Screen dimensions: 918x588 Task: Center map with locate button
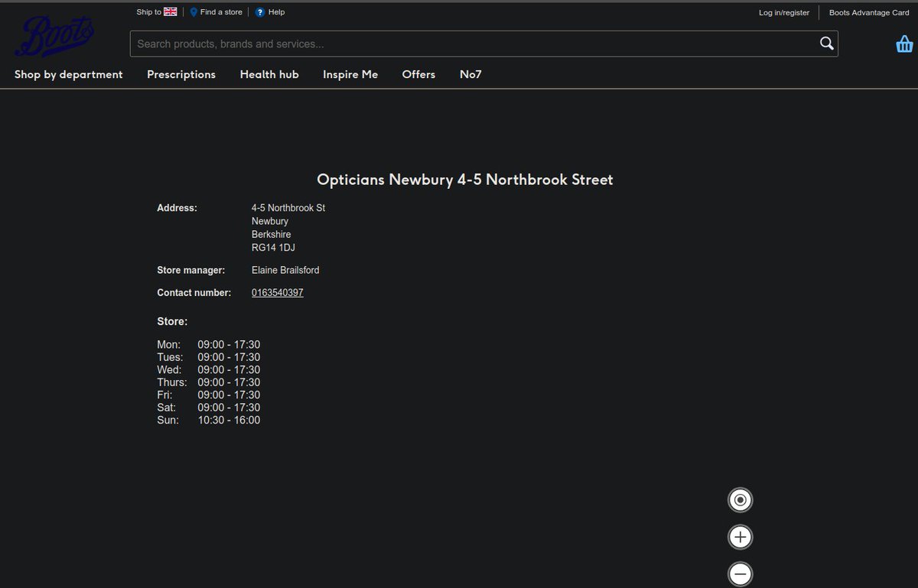click(740, 500)
